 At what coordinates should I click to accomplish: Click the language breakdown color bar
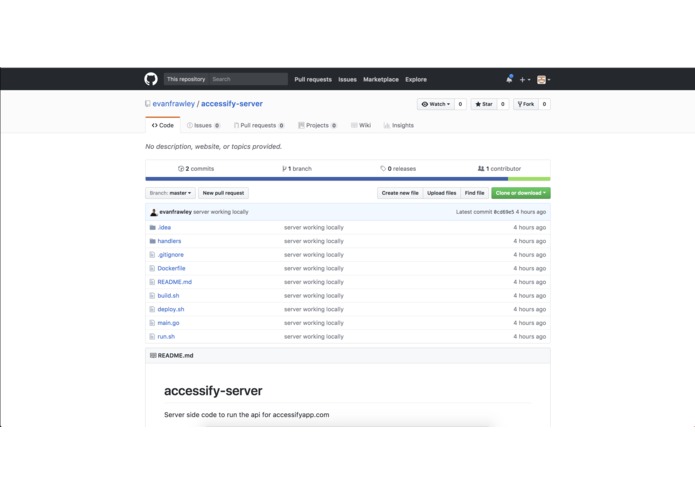tap(348, 179)
